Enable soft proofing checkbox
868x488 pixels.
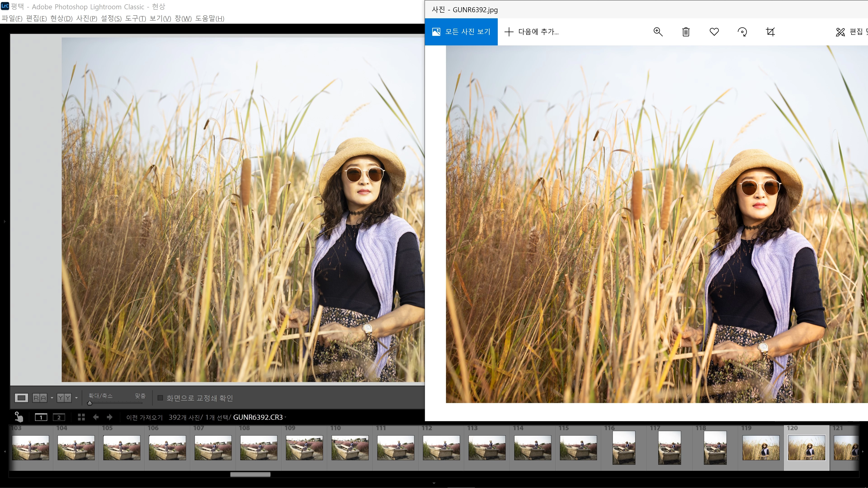160,398
